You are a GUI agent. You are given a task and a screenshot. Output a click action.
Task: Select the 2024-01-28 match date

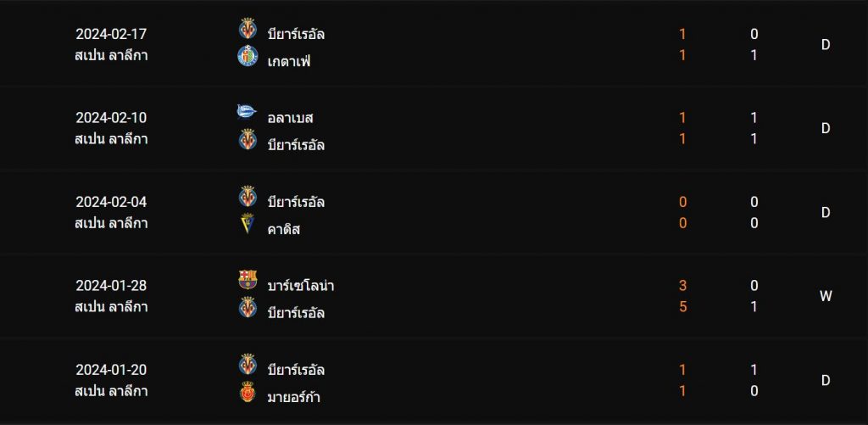tap(111, 285)
